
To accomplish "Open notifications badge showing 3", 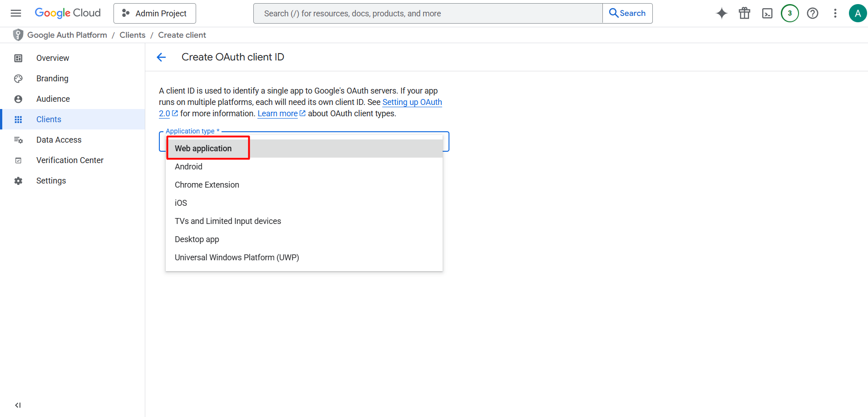I will [790, 13].
